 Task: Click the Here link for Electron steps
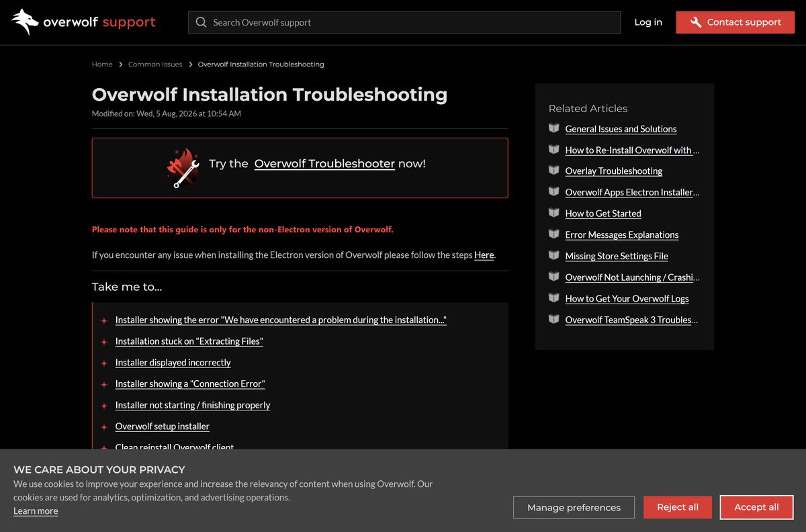coord(484,255)
